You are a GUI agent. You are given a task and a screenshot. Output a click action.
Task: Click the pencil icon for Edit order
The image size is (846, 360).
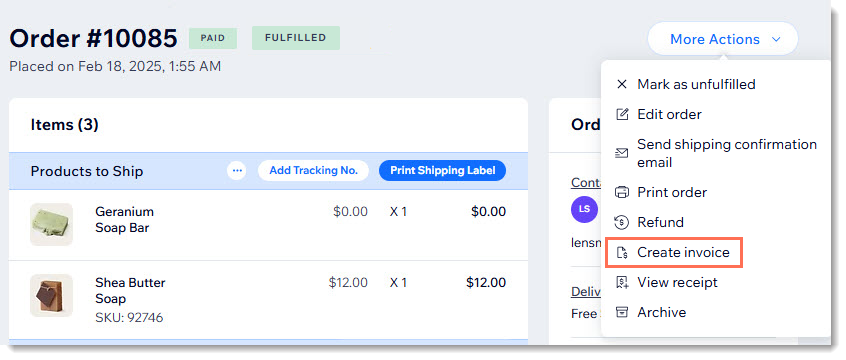622,114
